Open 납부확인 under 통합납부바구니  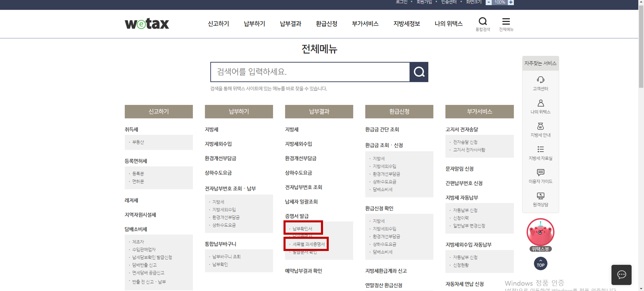coord(220,264)
